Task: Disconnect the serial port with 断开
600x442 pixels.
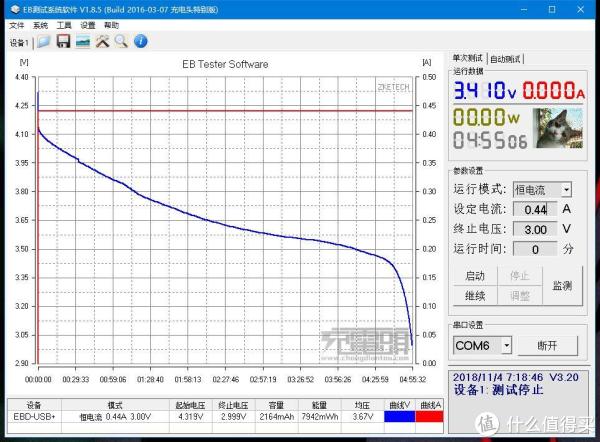Action: (547, 346)
